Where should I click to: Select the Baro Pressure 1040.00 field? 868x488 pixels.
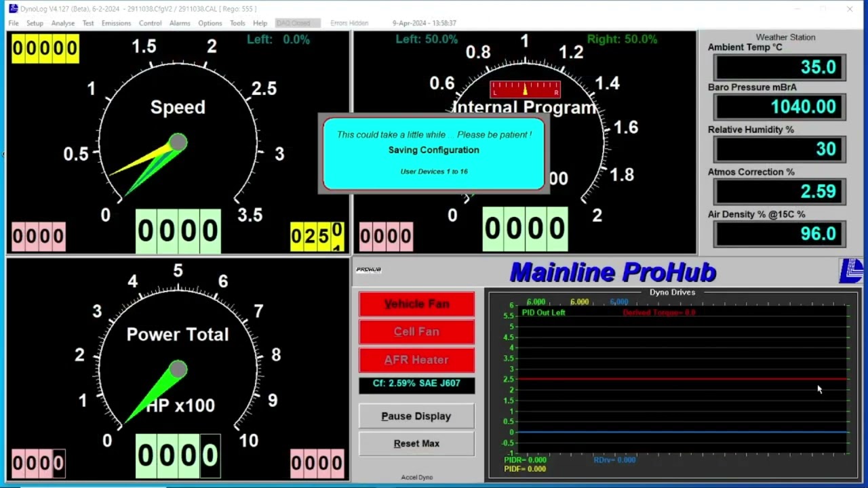pyautogui.click(x=780, y=106)
